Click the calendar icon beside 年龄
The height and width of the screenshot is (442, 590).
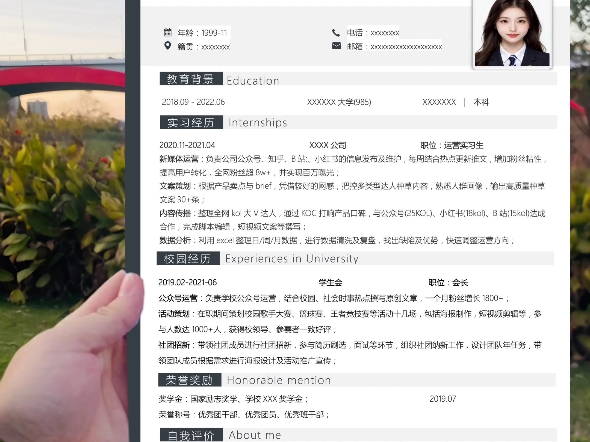tap(168, 32)
